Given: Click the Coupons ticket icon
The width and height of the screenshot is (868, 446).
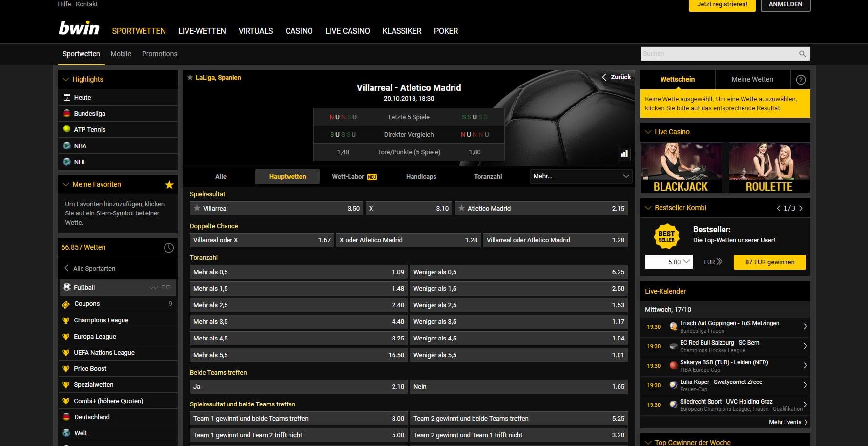Looking at the screenshot, I should pyautogui.click(x=66, y=304).
